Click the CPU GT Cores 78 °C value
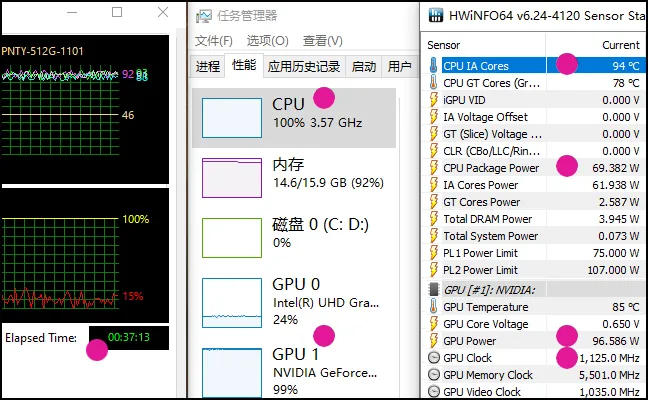Screen dimensions: 648x400 tap(626, 83)
